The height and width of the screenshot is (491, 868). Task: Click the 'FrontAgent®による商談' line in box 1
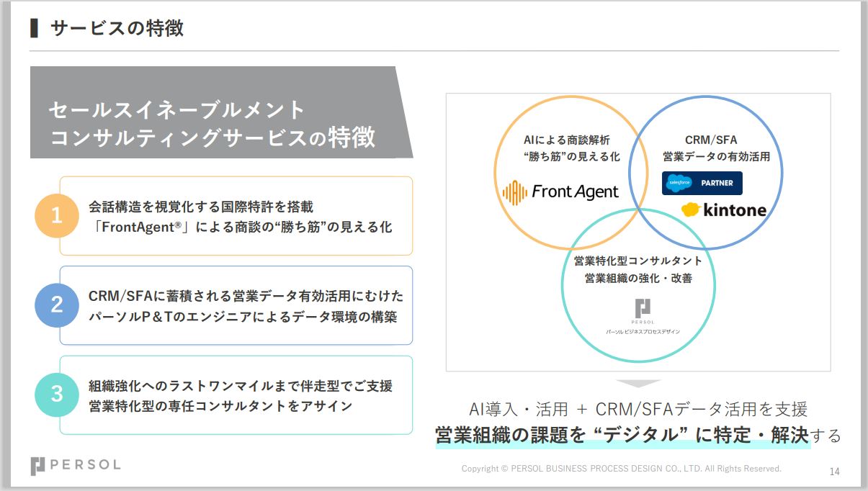(241, 227)
